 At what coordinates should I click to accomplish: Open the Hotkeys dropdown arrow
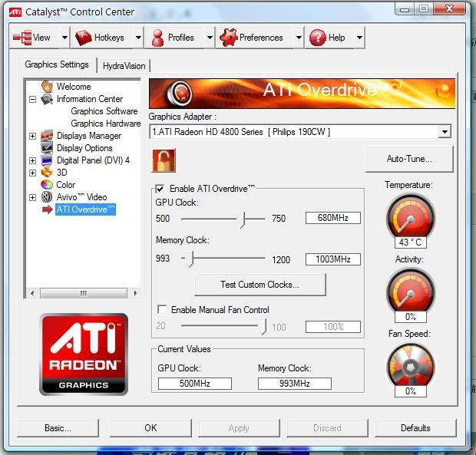(x=138, y=38)
